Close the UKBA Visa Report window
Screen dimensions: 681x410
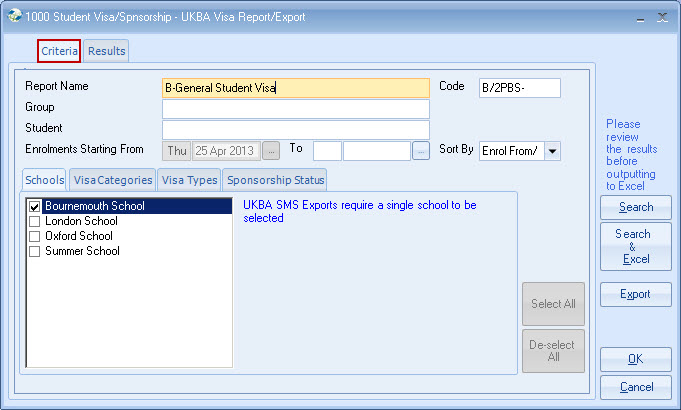click(x=662, y=17)
